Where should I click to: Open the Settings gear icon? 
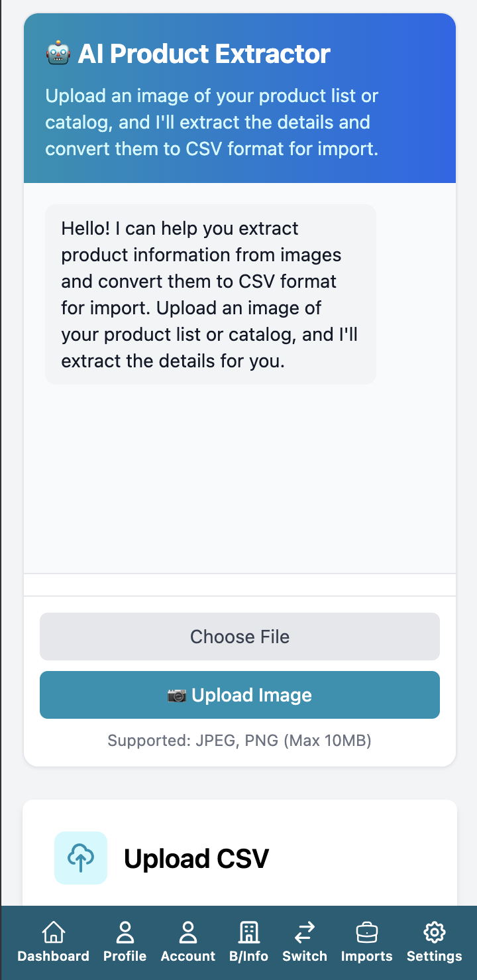pyautogui.click(x=434, y=932)
